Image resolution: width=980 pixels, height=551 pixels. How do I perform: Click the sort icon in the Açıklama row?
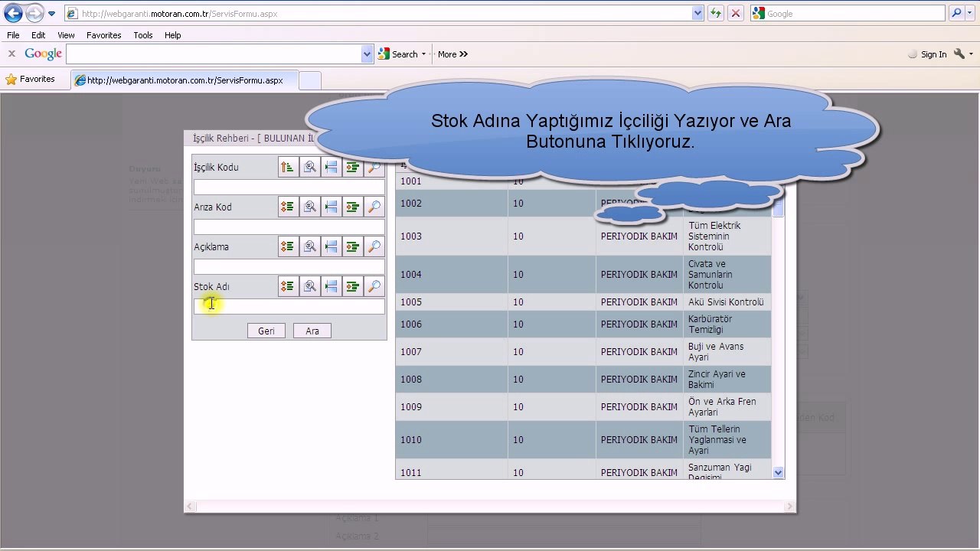tap(288, 246)
